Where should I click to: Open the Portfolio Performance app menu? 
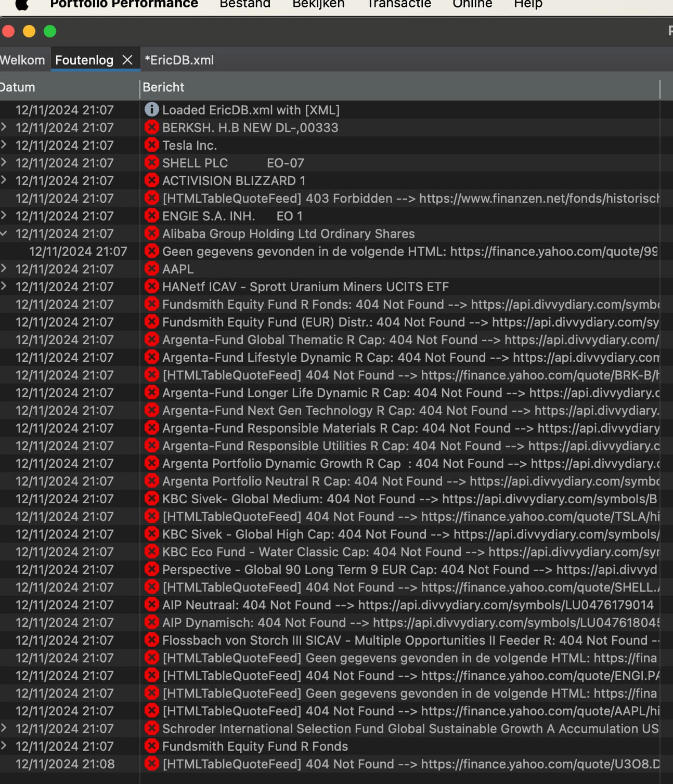124,4
